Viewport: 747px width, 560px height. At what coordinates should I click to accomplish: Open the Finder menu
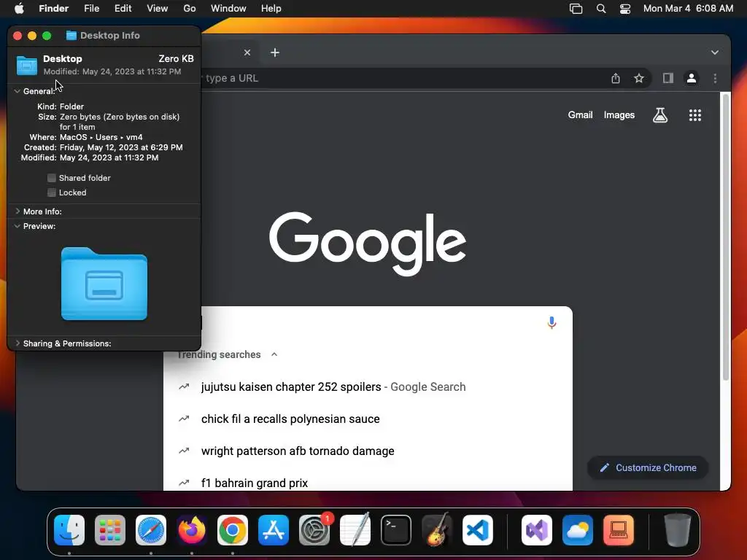coord(53,9)
